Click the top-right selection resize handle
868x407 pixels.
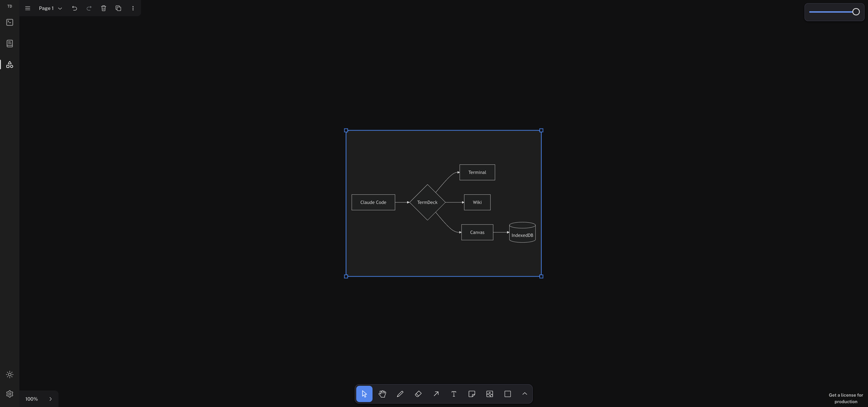(541, 131)
